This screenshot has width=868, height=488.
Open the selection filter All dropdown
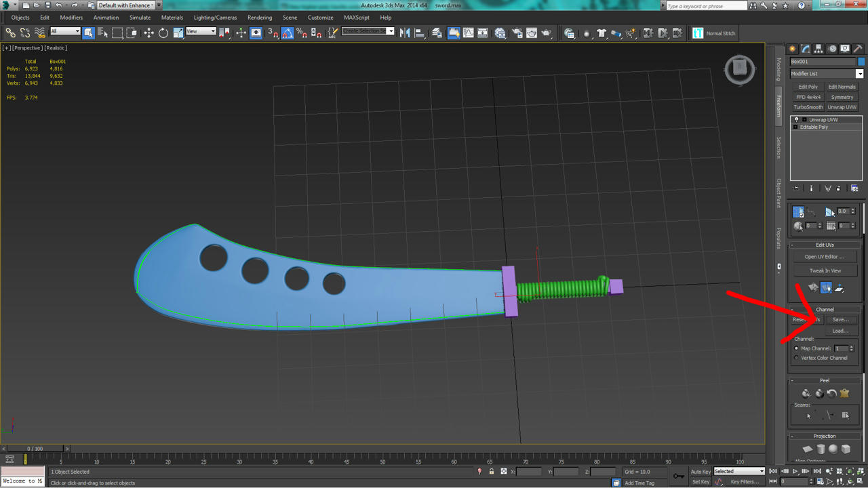point(65,31)
